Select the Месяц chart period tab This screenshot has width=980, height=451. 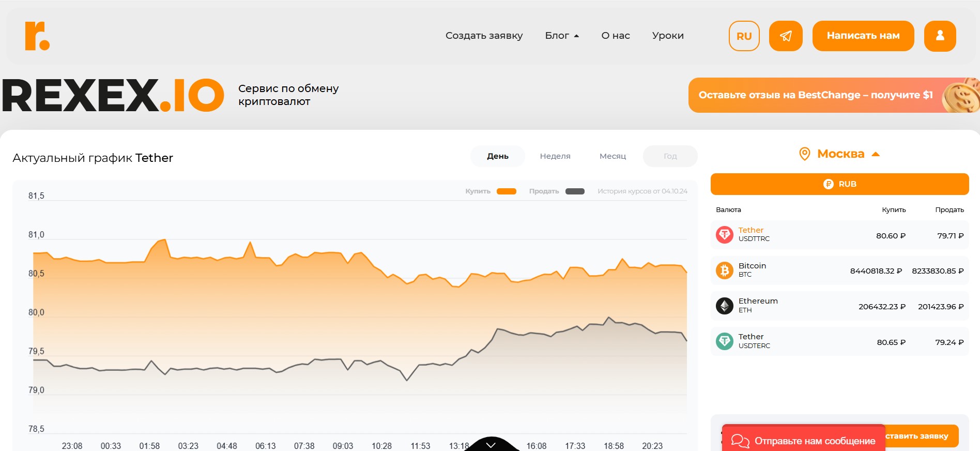[612, 156]
